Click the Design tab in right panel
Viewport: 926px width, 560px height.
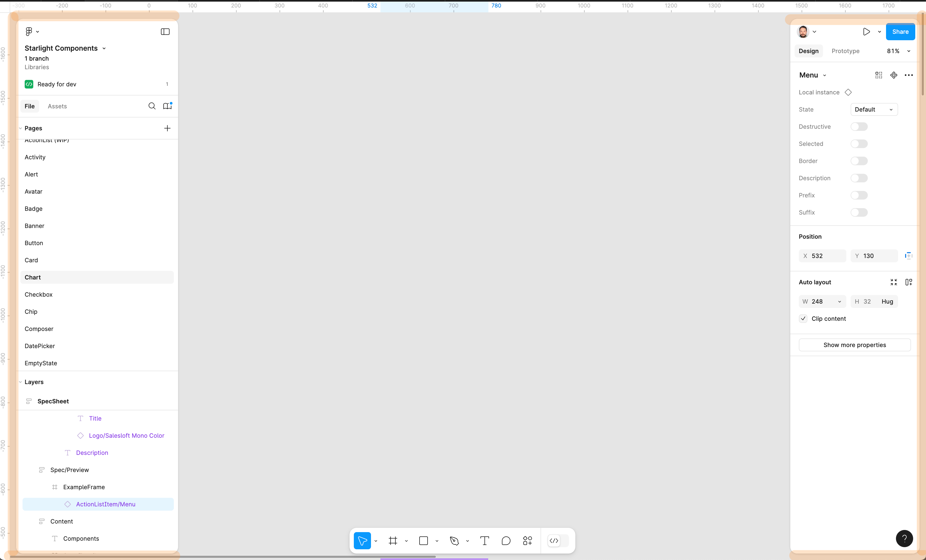(808, 51)
